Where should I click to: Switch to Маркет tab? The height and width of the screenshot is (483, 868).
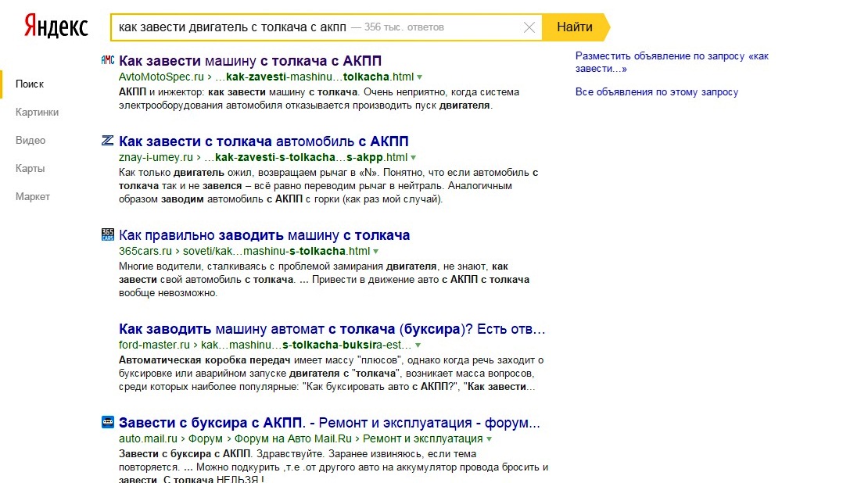(x=33, y=197)
